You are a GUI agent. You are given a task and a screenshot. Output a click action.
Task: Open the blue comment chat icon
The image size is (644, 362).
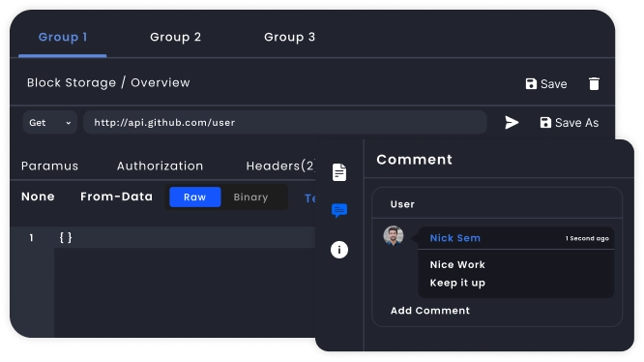coord(339,210)
